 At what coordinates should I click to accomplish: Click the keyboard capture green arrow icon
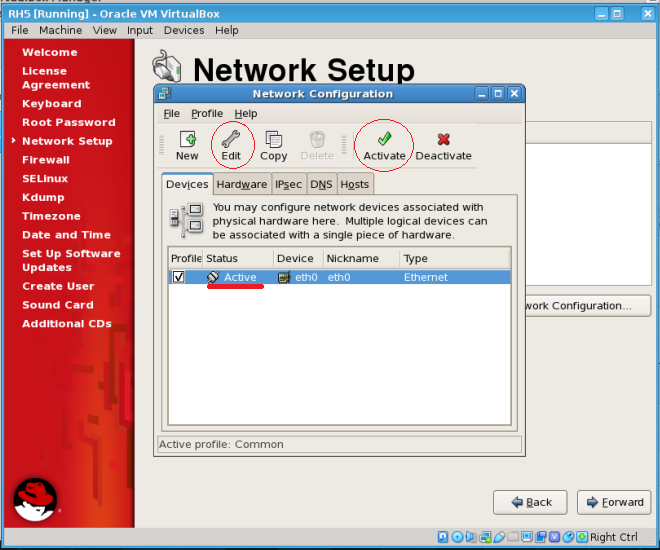tap(582, 537)
